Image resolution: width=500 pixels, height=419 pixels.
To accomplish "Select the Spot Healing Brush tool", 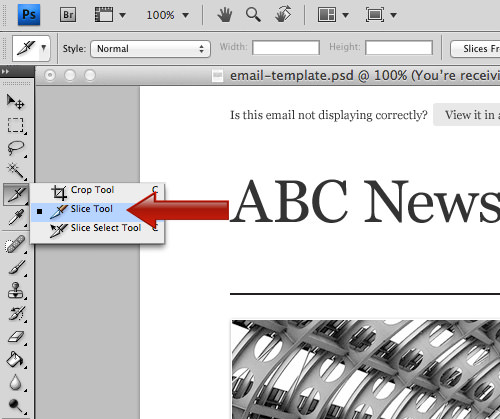I will [x=15, y=244].
